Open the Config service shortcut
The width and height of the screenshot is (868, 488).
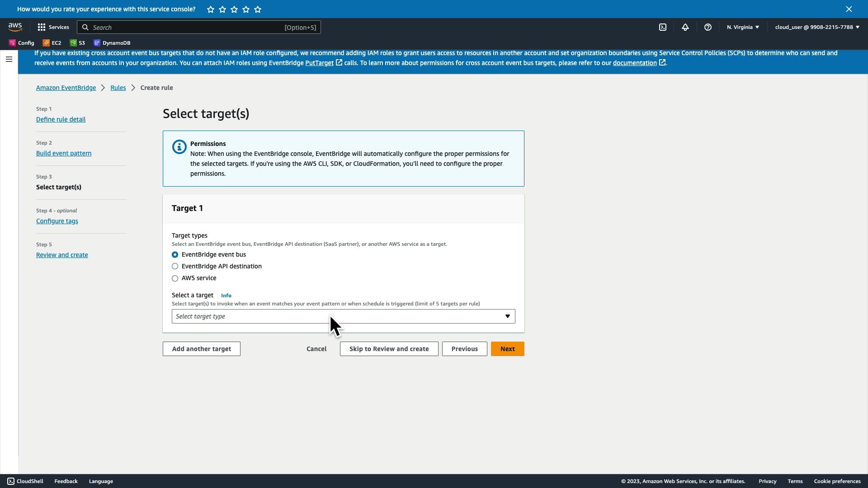(22, 43)
